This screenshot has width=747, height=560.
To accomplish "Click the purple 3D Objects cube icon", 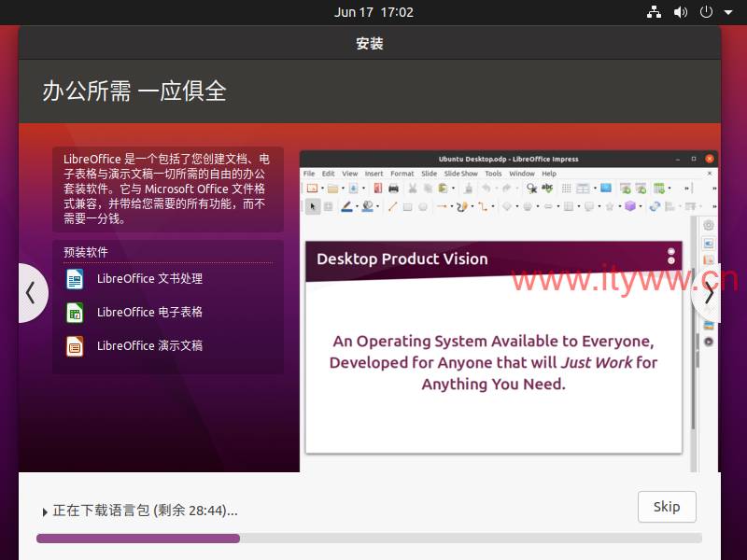I will click(630, 206).
